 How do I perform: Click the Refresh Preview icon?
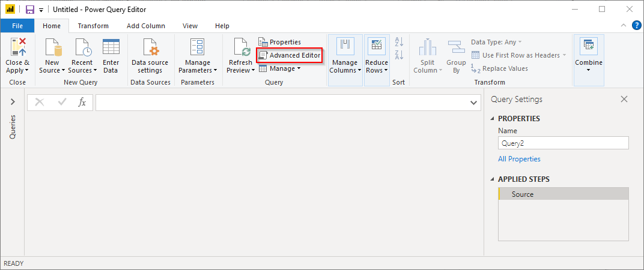[x=242, y=47]
